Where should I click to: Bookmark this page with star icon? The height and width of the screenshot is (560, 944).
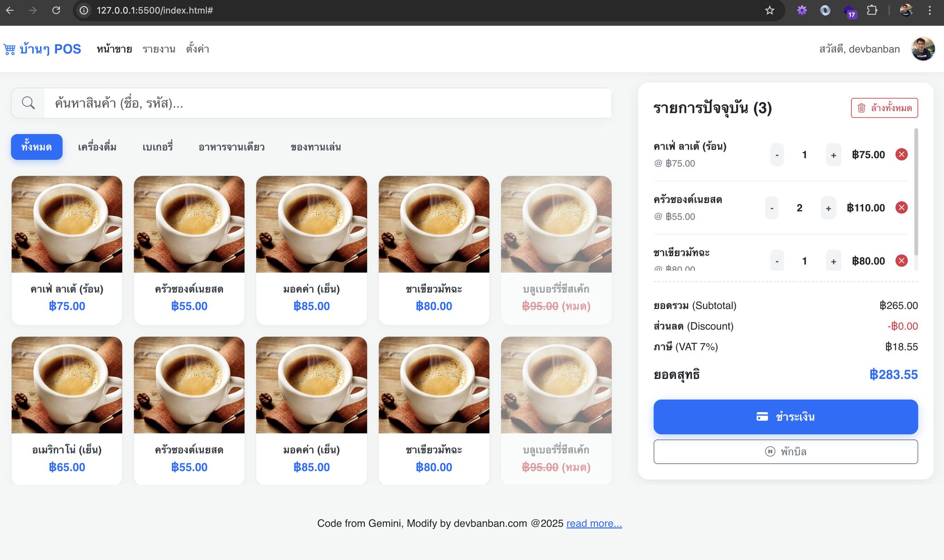pos(769,10)
